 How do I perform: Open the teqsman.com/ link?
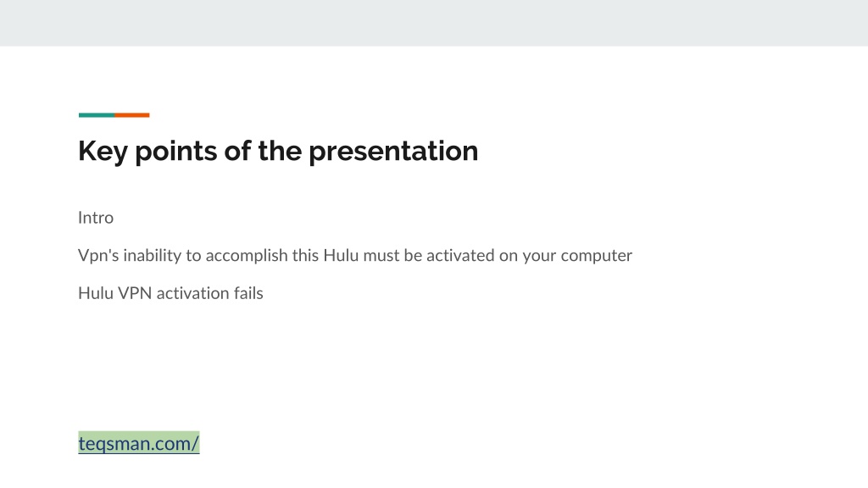(x=138, y=443)
